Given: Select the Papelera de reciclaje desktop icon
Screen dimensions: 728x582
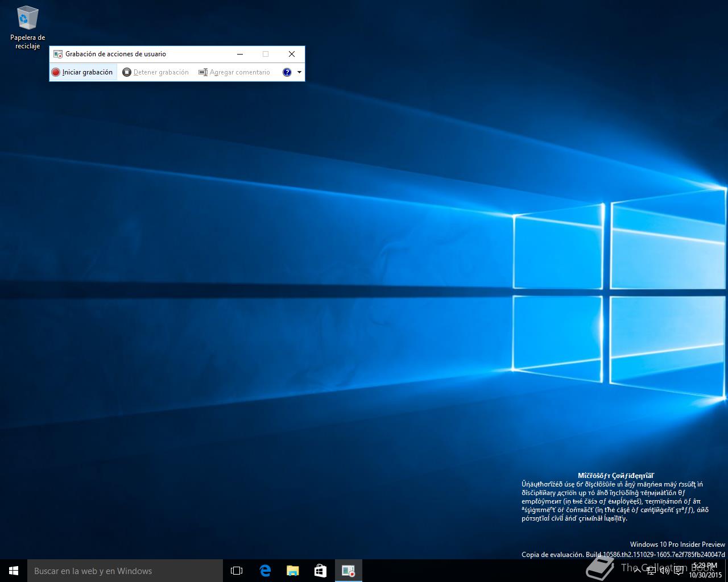Looking at the screenshot, I should click(27, 27).
